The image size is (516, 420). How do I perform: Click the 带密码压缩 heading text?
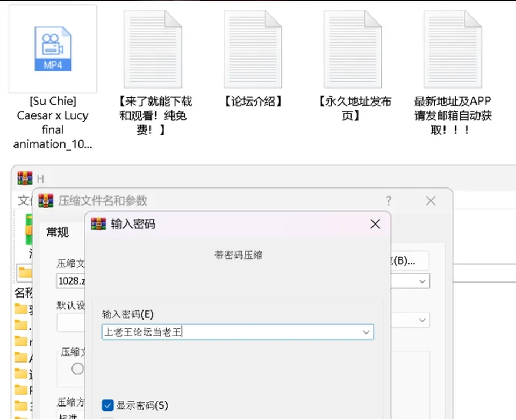pyautogui.click(x=238, y=255)
